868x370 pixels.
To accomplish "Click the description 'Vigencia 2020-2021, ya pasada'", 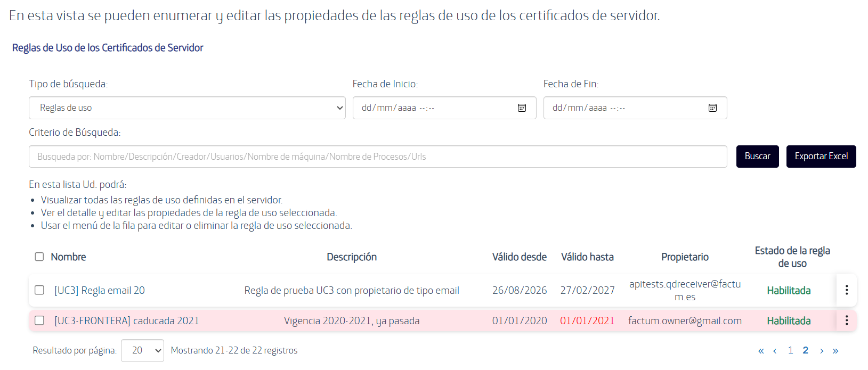I will point(352,320).
